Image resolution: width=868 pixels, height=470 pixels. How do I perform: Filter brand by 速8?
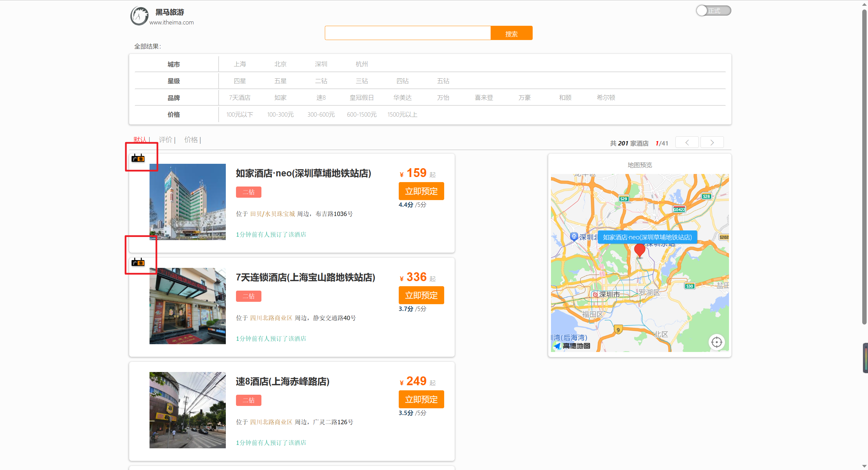(321, 98)
